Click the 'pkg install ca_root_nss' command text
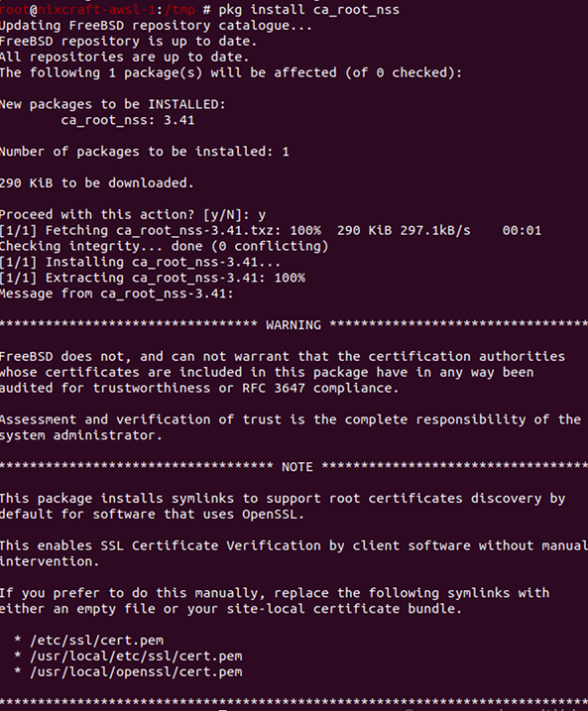Viewport: 588px width, 711px height. click(x=309, y=10)
